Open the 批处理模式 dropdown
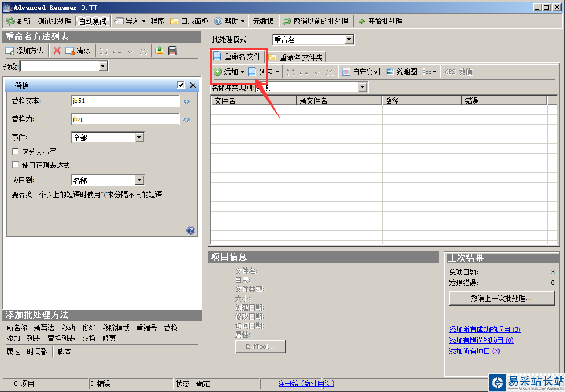 point(349,40)
